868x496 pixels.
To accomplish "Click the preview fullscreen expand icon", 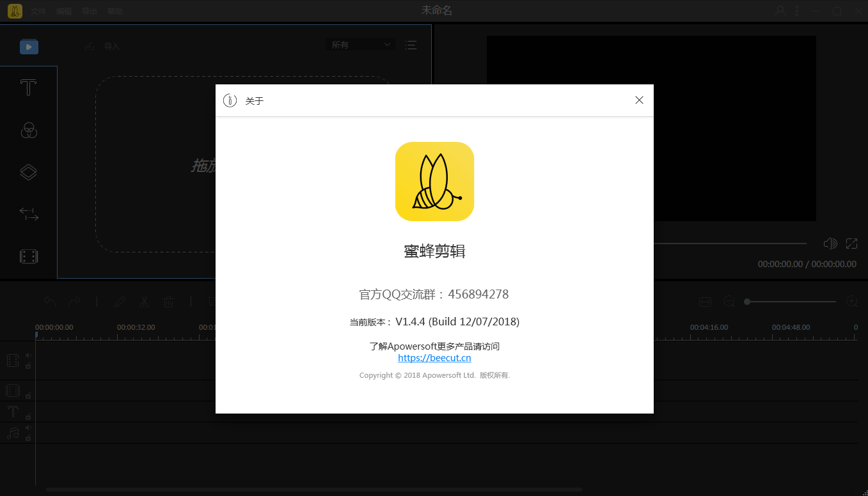I will click(x=851, y=244).
